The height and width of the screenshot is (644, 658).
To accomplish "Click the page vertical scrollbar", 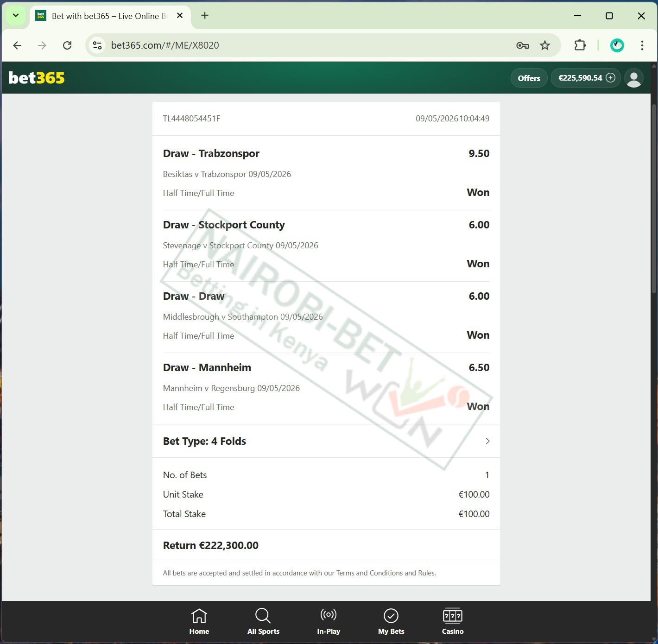I will (x=654, y=199).
